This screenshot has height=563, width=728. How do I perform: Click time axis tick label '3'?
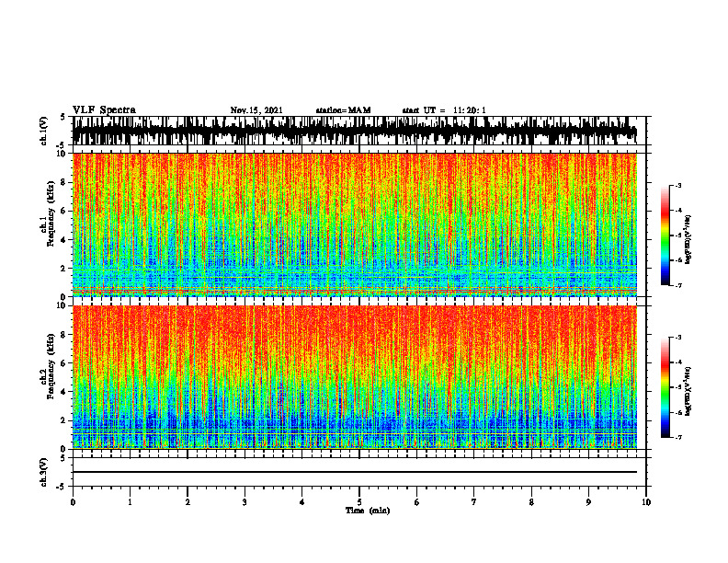click(x=245, y=502)
